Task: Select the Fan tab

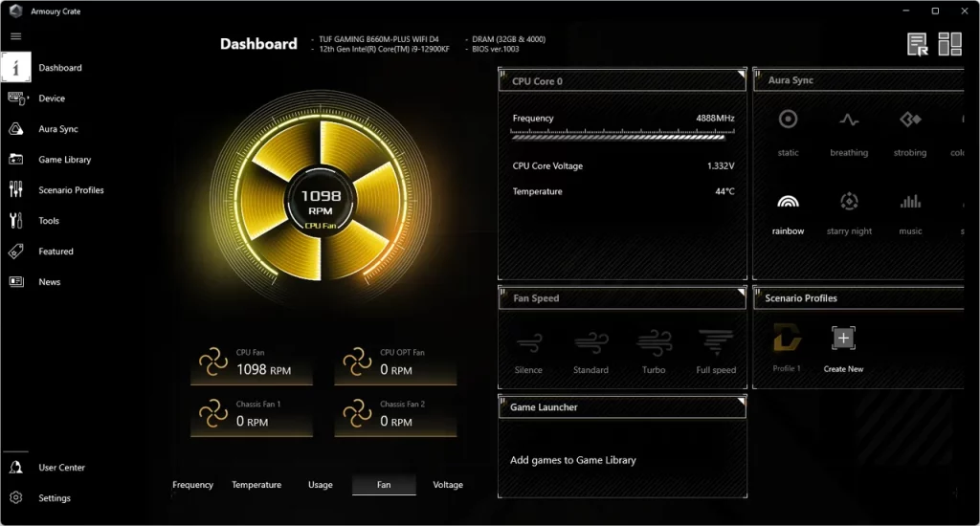Action: (384, 485)
